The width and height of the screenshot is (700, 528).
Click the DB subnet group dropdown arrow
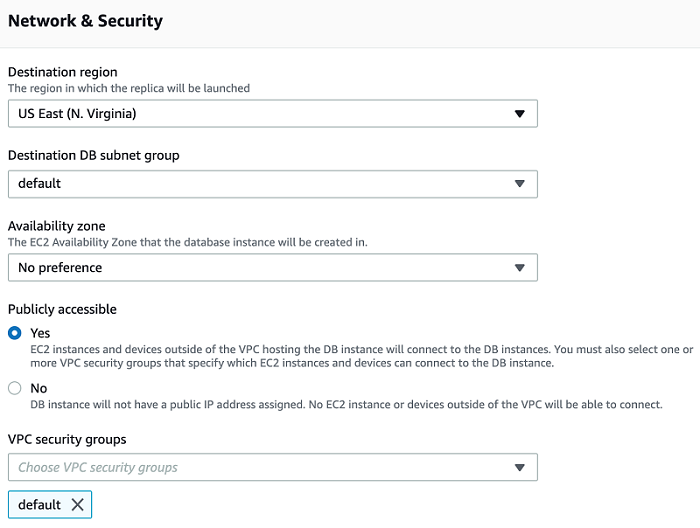[x=519, y=184]
